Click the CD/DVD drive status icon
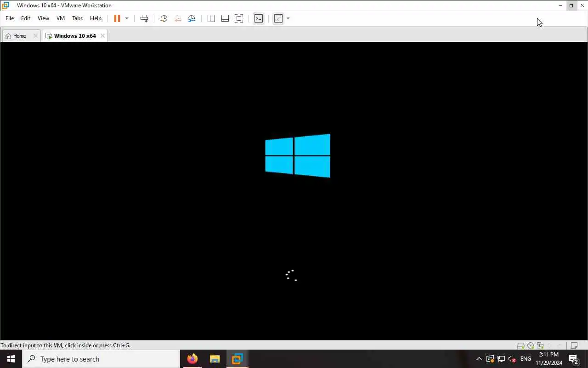 [x=531, y=345]
